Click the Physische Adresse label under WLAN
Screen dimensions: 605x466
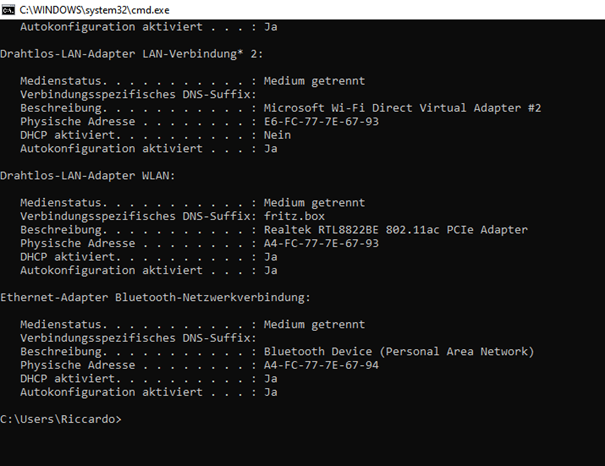[78, 243]
